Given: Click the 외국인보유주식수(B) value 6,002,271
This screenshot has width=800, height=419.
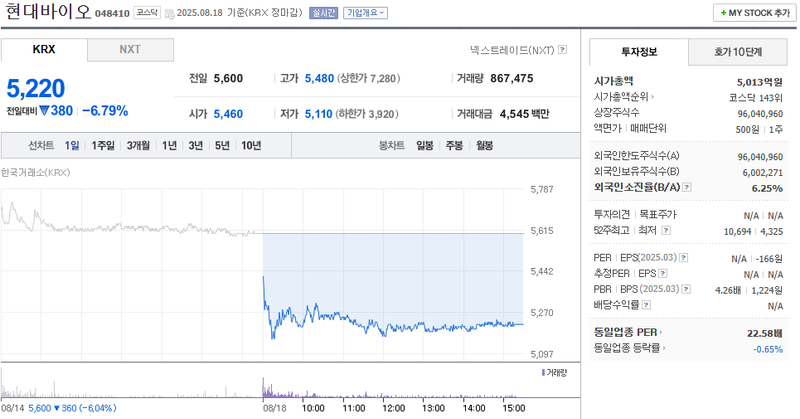Looking at the screenshot, I should click(762, 172).
